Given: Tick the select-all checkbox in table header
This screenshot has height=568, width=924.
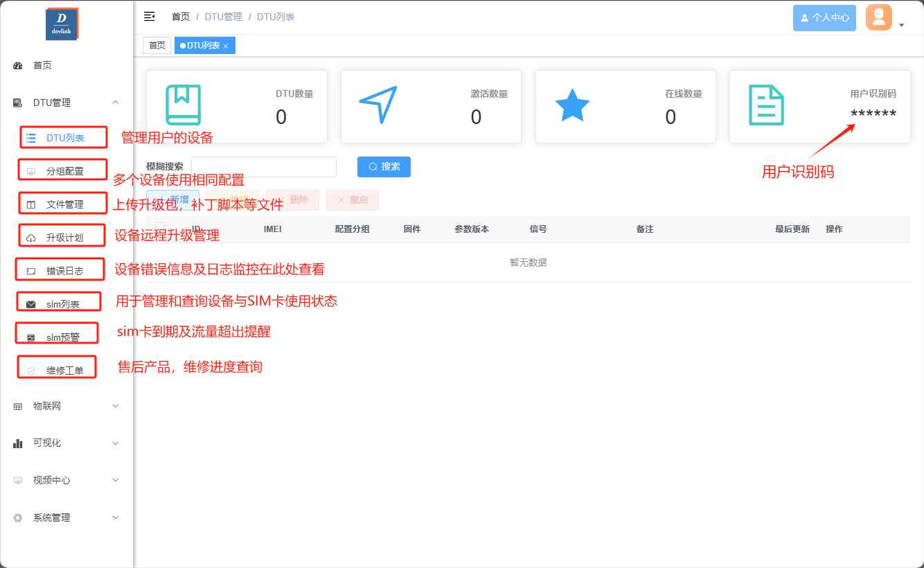Looking at the screenshot, I should click(160, 228).
